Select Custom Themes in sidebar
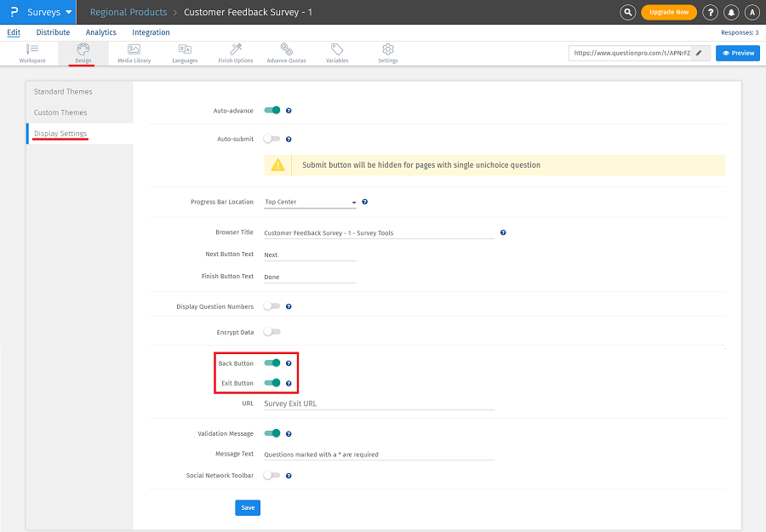766x532 pixels. [x=60, y=112]
